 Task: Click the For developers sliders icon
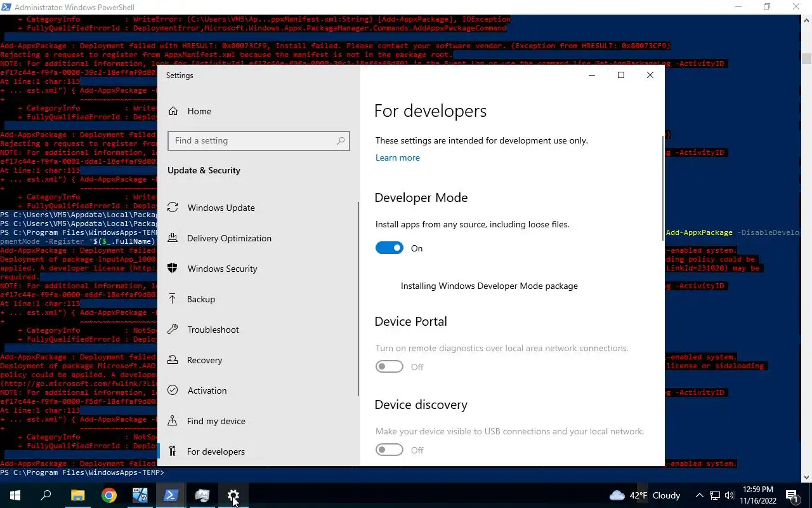(x=173, y=451)
